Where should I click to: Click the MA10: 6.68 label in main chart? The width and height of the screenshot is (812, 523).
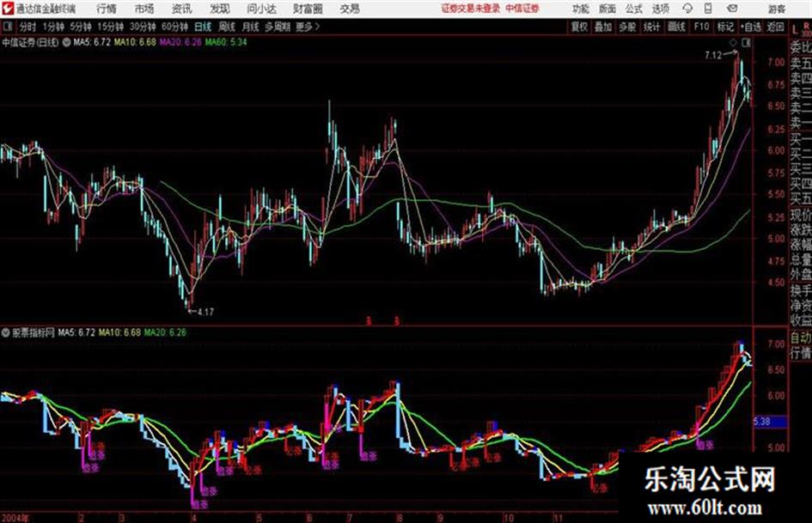(x=135, y=42)
